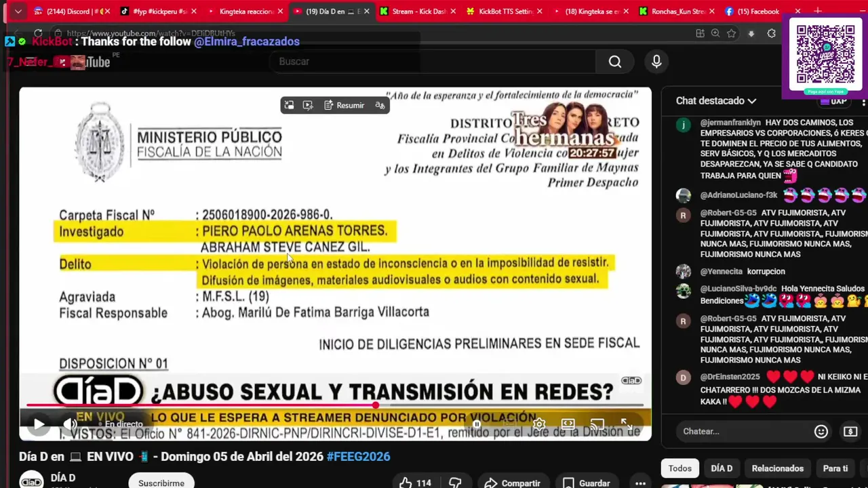The image size is (868, 488).
Task: Click the En directo live indicator
Action: tap(124, 424)
